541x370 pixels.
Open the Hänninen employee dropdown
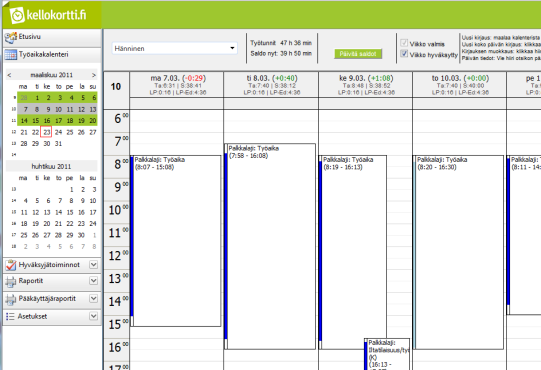coord(175,48)
